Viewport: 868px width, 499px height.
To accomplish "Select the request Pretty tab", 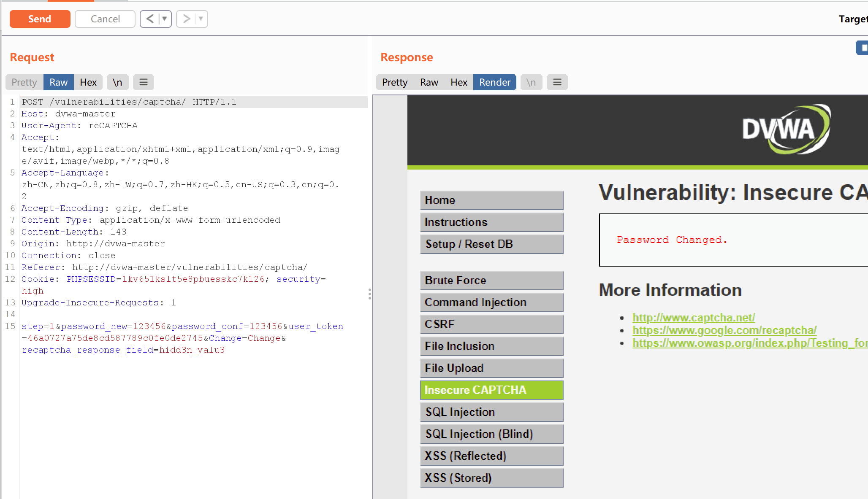I will (x=24, y=82).
